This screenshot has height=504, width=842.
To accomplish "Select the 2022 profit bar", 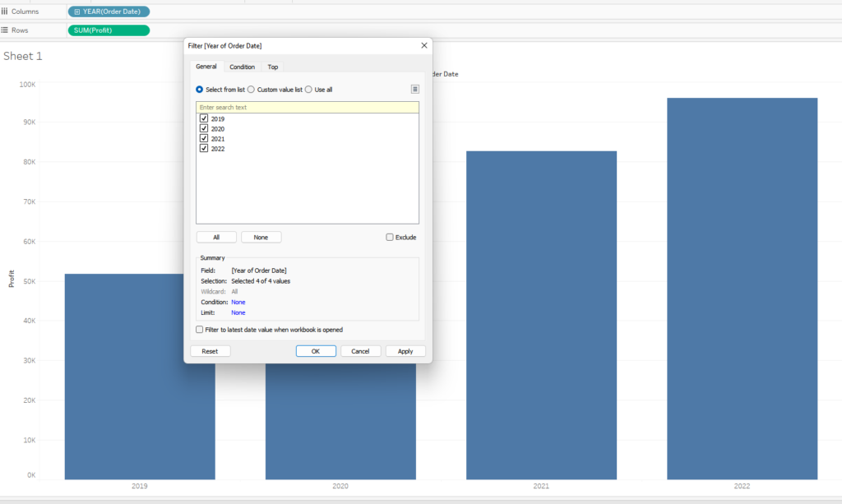I will click(743, 289).
